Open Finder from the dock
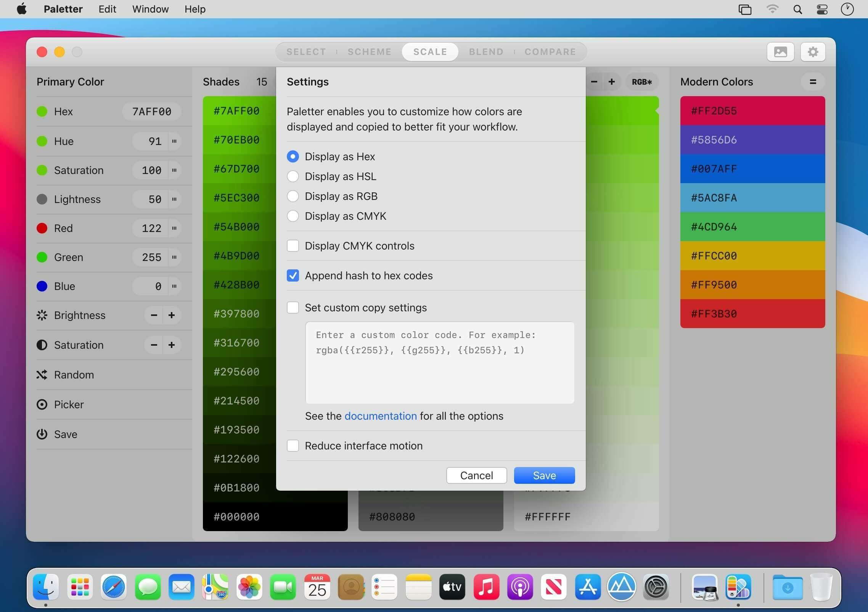Viewport: 868px width, 612px height. 46,587
